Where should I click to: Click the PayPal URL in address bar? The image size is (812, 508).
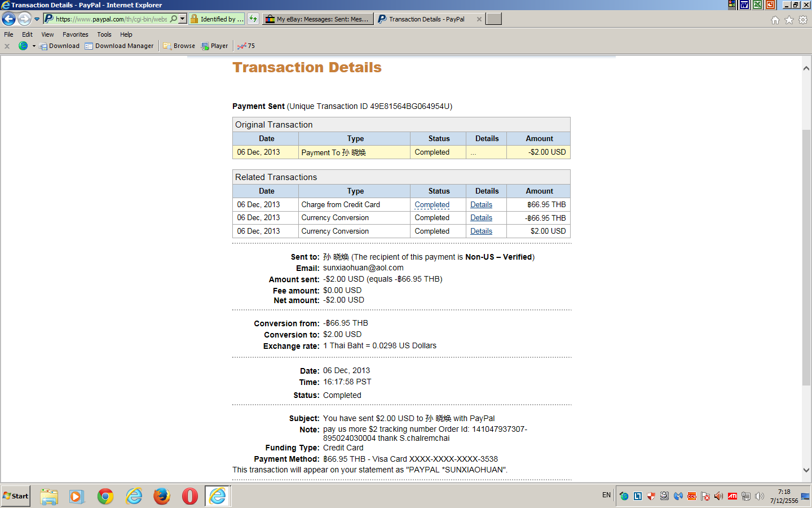tap(112, 19)
